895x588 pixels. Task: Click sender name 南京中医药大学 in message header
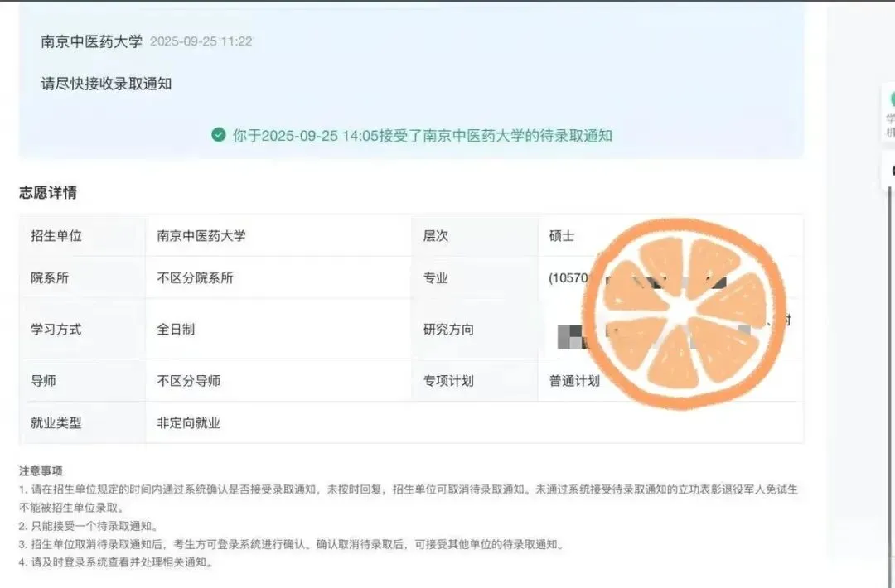pos(91,41)
